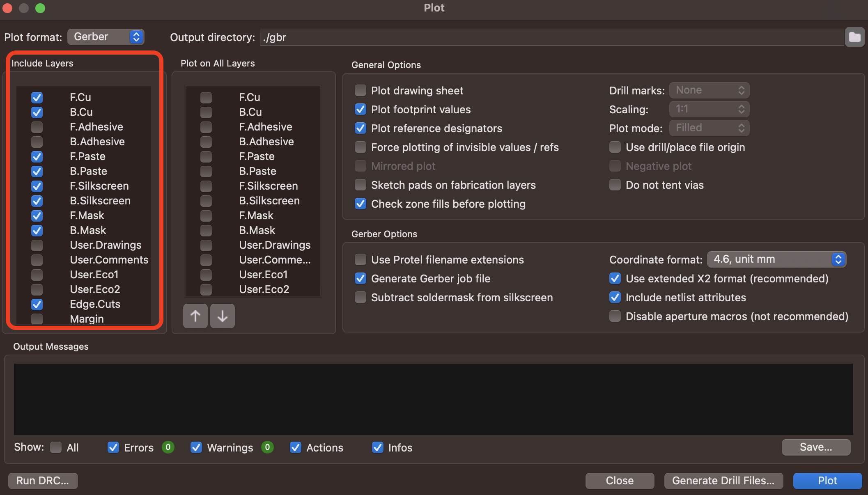
Task: Toggle the Actions message filter
Action: click(x=296, y=447)
